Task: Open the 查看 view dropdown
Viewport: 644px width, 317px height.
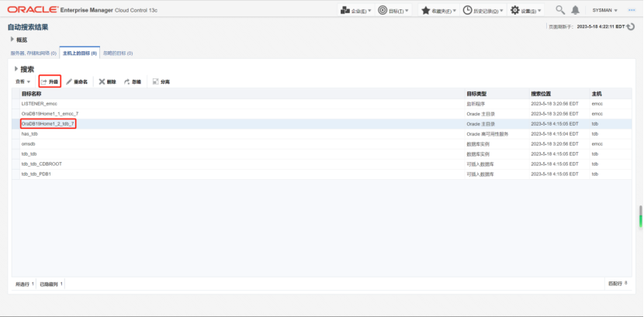Action: [23, 81]
